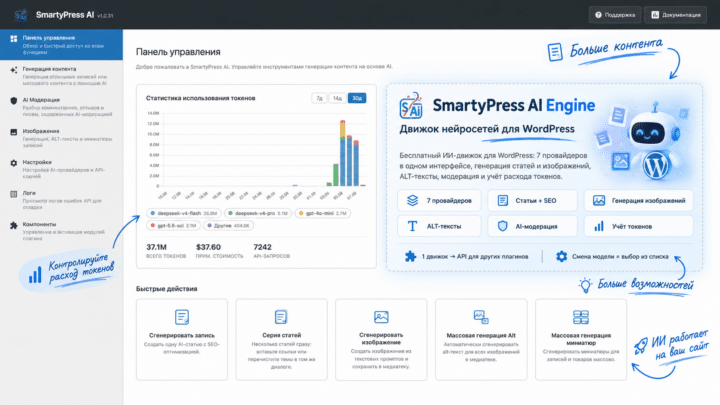Click the puzzle icon beside 1 движок text

point(411,256)
